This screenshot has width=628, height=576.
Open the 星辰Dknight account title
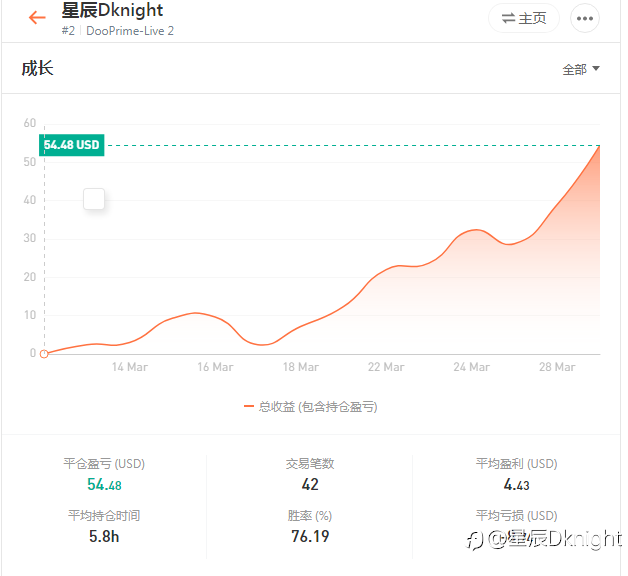point(112,11)
